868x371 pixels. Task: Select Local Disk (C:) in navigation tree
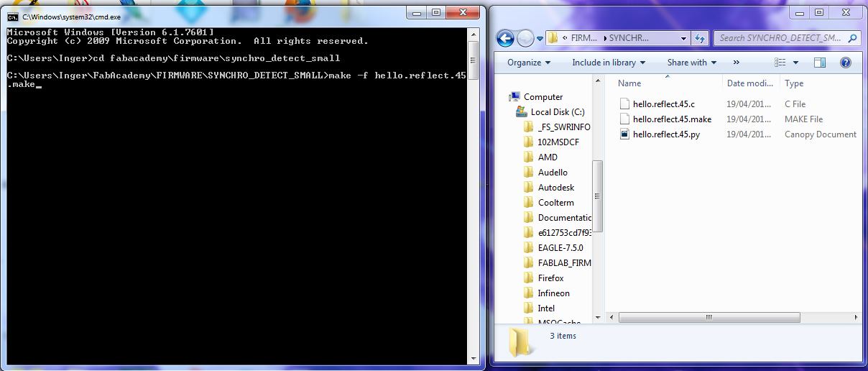558,112
